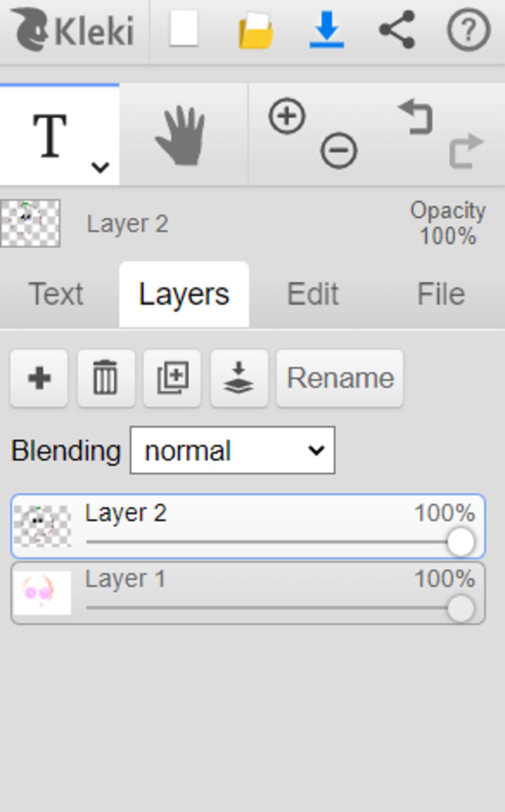
Task: Expand the Text tool chevron menu
Action: 100,167
